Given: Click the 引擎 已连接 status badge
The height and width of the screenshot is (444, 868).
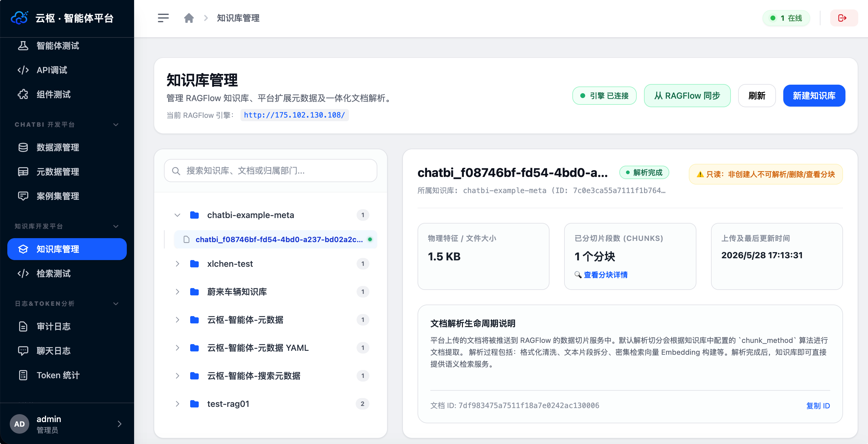Looking at the screenshot, I should pos(604,96).
